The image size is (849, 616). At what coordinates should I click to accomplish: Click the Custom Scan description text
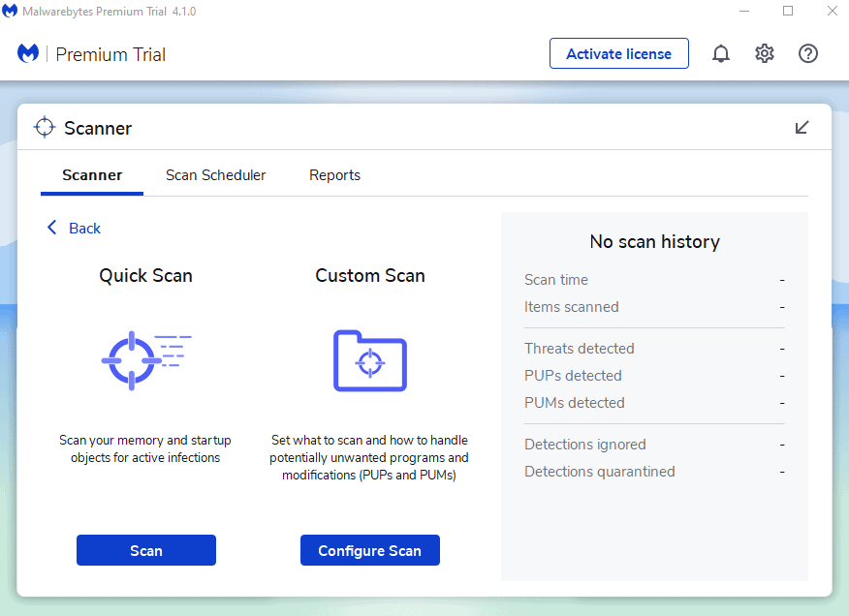pos(369,457)
